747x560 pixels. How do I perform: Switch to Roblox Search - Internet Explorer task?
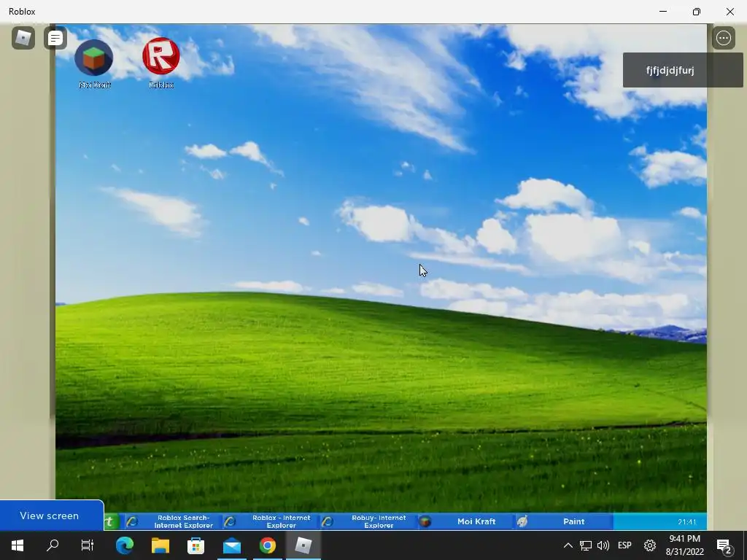[x=173, y=521]
